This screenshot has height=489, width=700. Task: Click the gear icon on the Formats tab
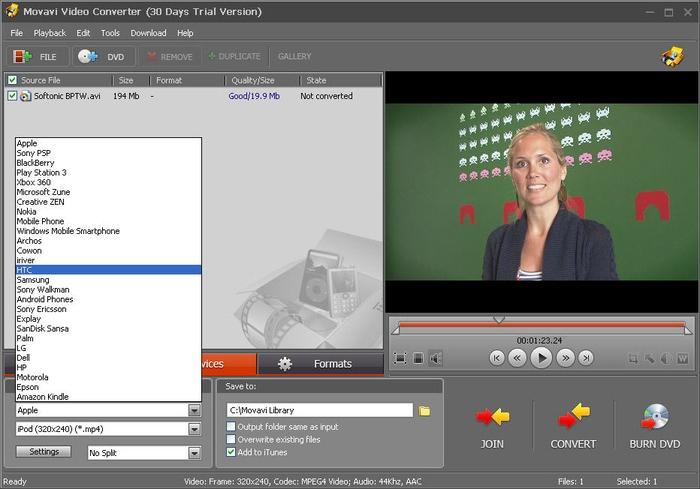point(285,364)
